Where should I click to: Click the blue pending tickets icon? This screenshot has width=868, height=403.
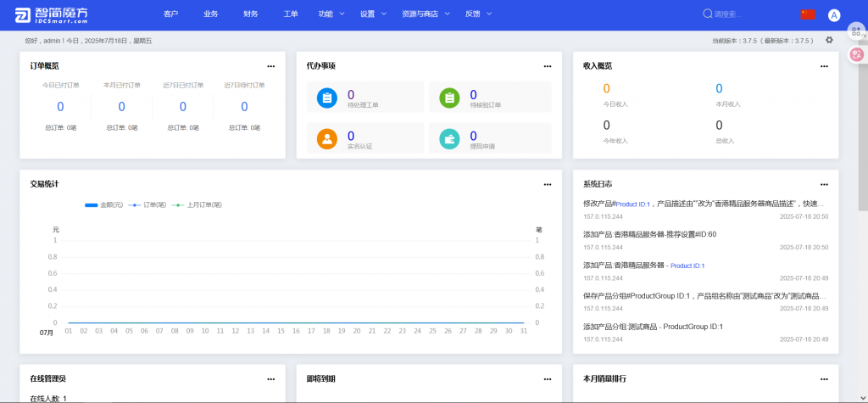(327, 98)
